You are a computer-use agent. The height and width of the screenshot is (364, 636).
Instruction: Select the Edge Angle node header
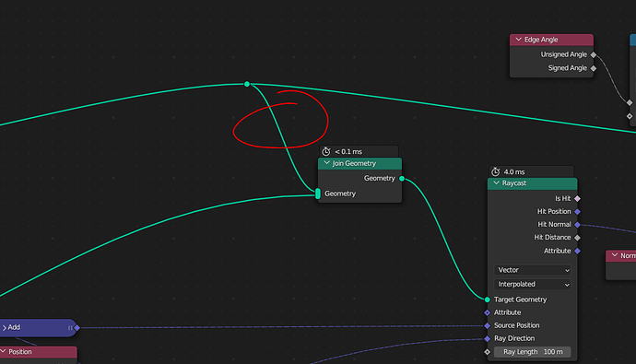(x=551, y=40)
